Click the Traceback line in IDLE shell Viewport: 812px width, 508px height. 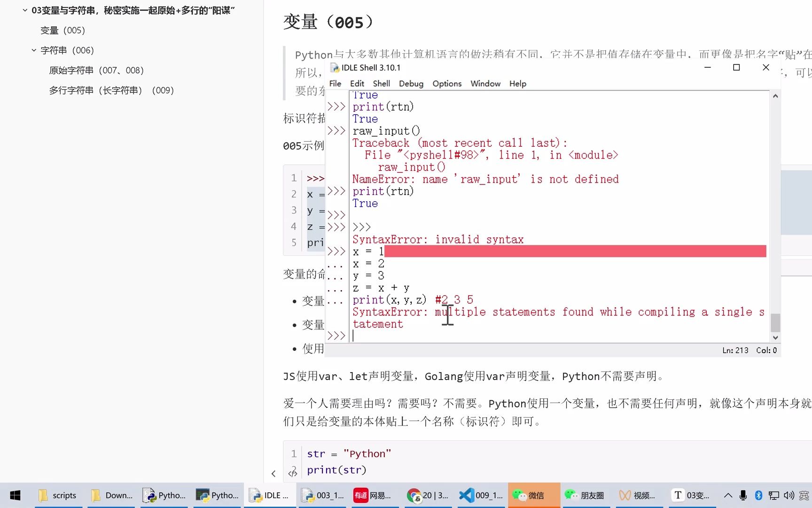(460, 143)
